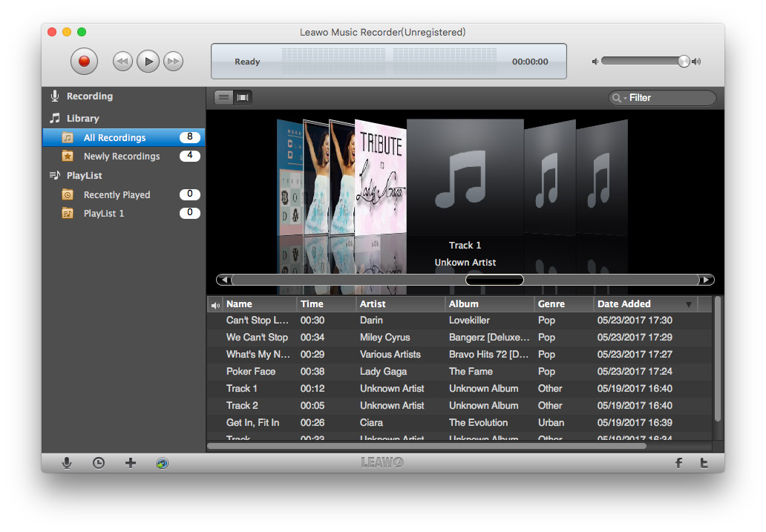Skip to the previous track with rewind
This screenshot has height=532, width=766.
tap(122, 62)
